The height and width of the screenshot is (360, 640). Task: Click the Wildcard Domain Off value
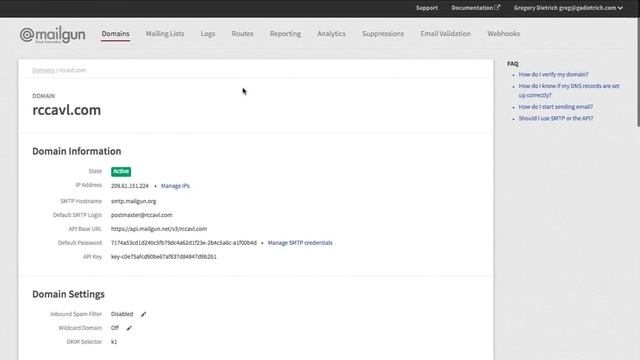coord(115,328)
